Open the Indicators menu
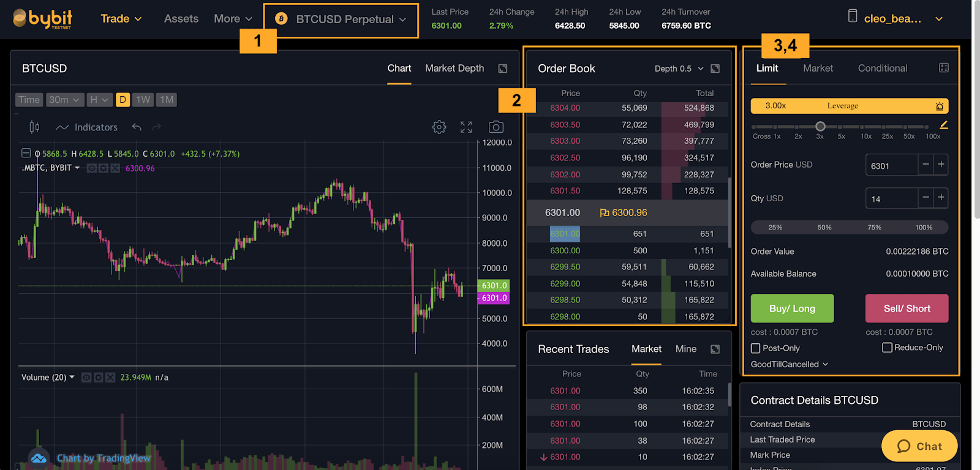 pos(86,127)
